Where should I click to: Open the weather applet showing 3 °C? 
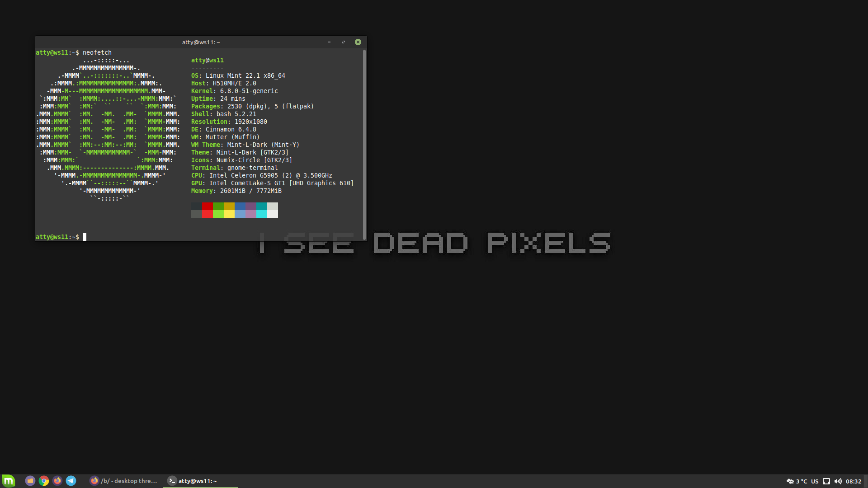(x=797, y=481)
